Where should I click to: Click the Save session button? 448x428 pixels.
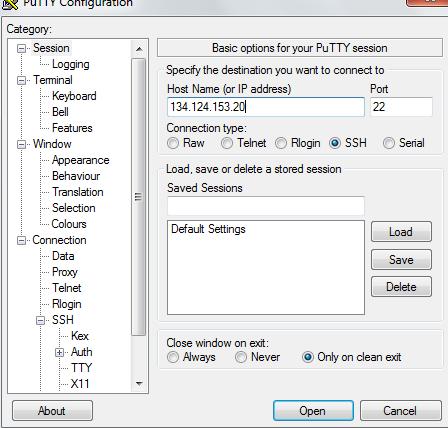(x=401, y=260)
